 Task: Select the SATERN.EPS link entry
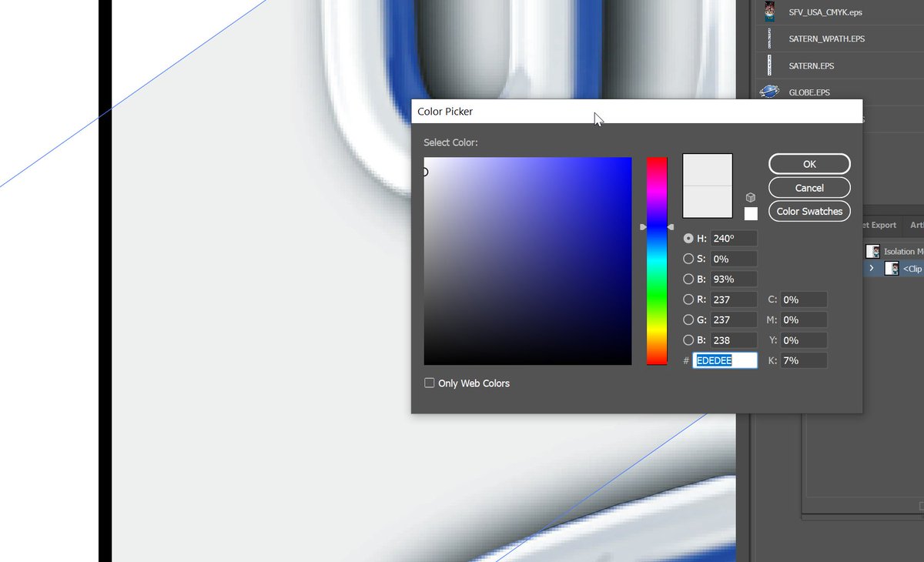click(839, 65)
